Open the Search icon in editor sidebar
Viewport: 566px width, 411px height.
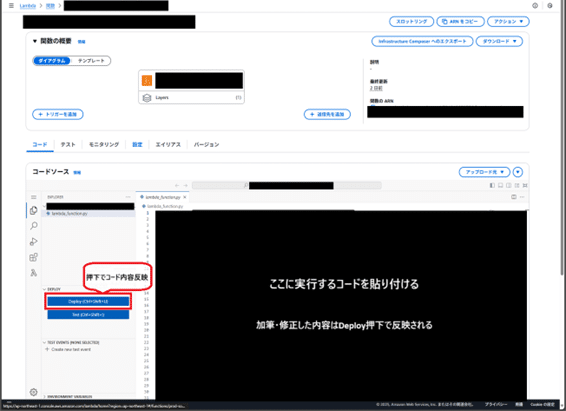[x=34, y=226]
